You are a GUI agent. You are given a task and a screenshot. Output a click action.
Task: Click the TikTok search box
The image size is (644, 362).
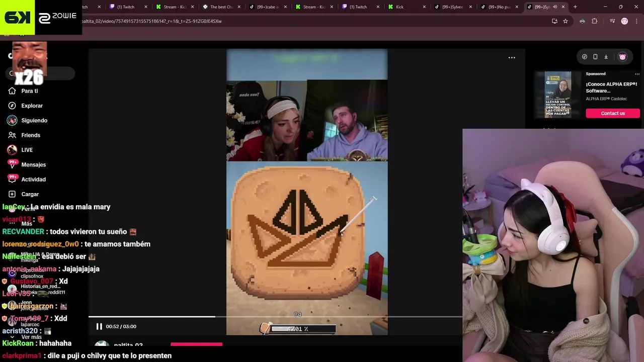coord(41,73)
